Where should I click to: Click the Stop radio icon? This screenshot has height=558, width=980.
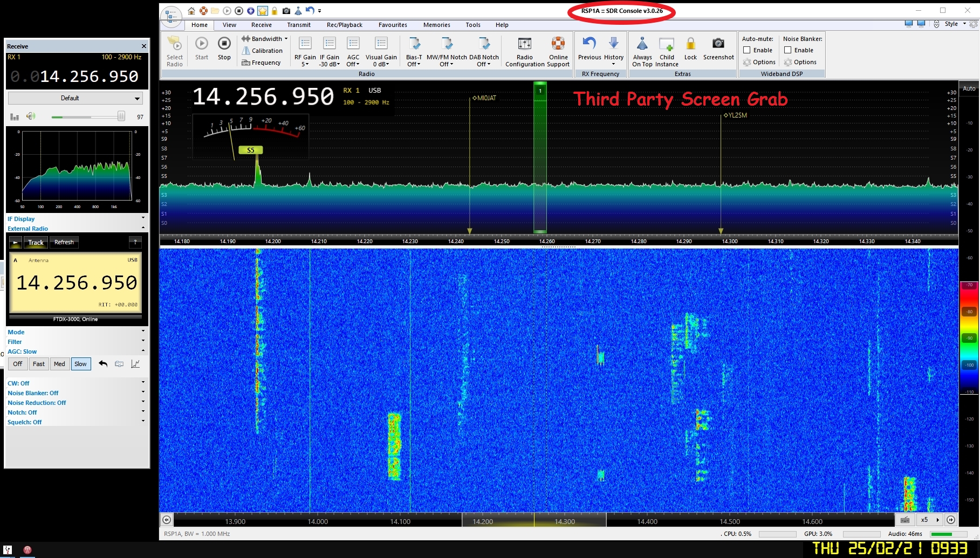(x=224, y=44)
